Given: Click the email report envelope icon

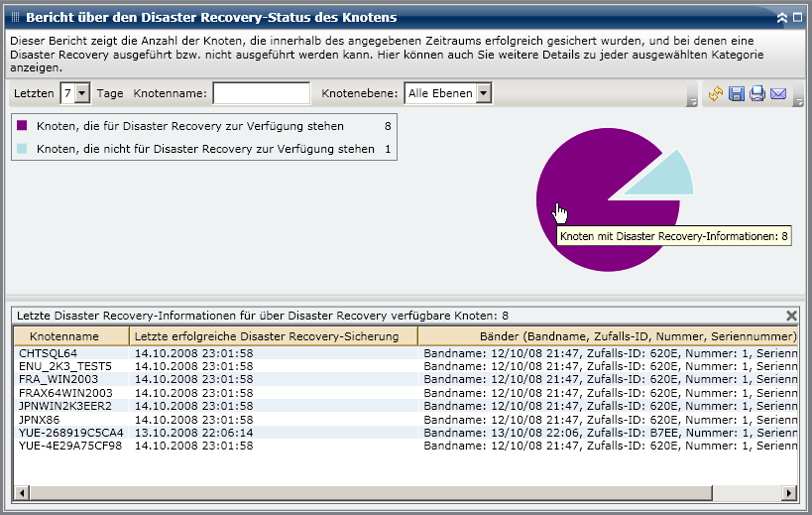Looking at the screenshot, I should click(x=778, y=94).
